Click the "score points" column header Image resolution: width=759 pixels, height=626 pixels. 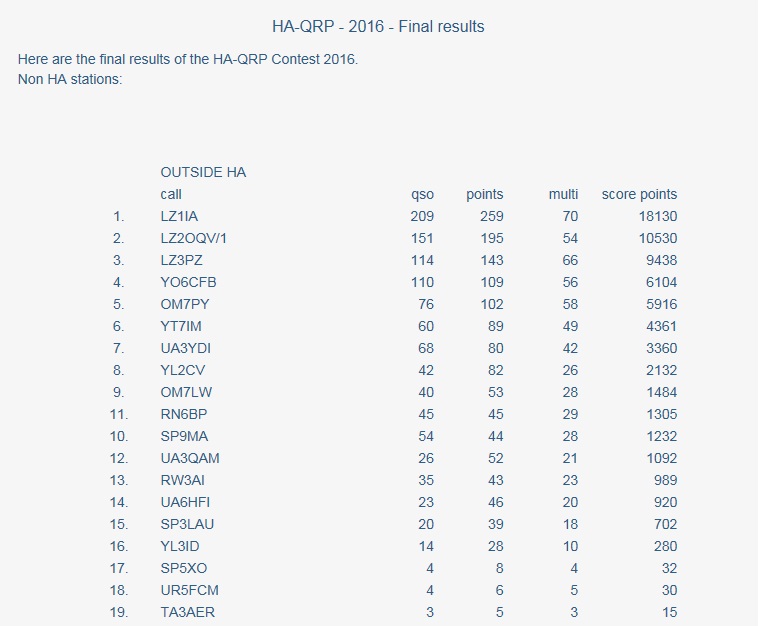tap(639, 194)
